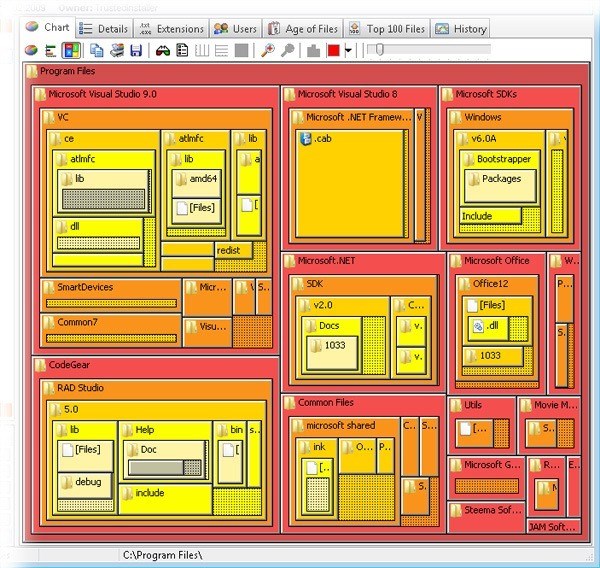Screen dimensions: 600x568
Task: Select the debug folder tile
Action: (x=85, y=485)
